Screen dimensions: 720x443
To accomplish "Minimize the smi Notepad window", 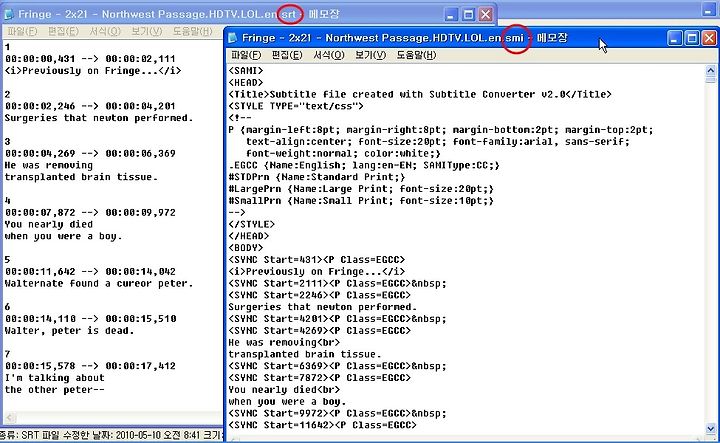I will [x=674, y=38].
